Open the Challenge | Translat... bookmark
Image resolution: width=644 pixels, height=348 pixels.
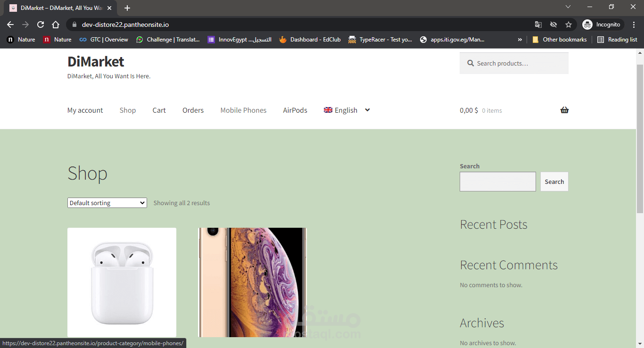coord(168,40)
